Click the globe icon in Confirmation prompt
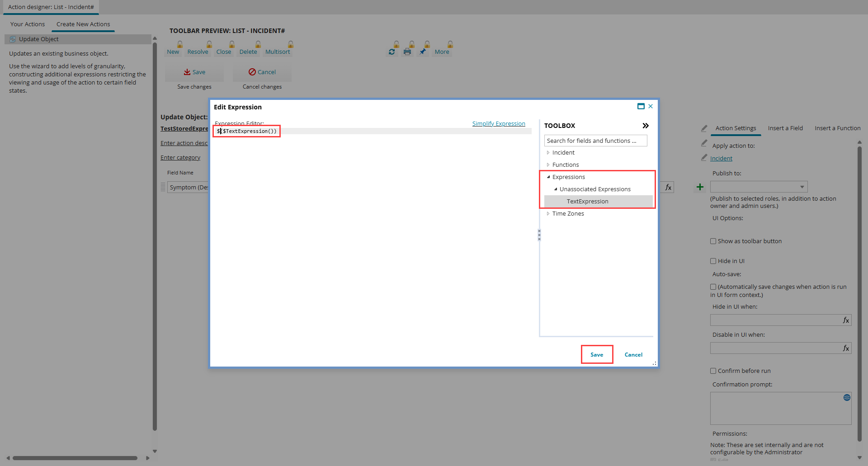Viewport: 868px width, 466px height. click(847, 398)
